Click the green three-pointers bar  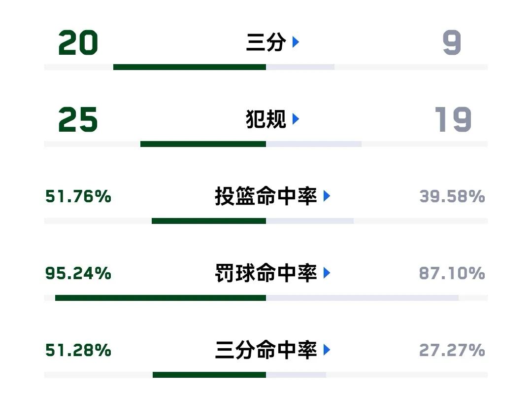(190, 67)
